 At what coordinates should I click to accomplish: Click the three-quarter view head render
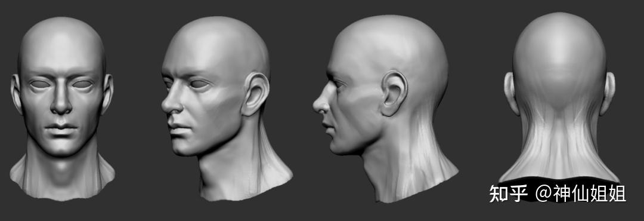coord(227,109)
